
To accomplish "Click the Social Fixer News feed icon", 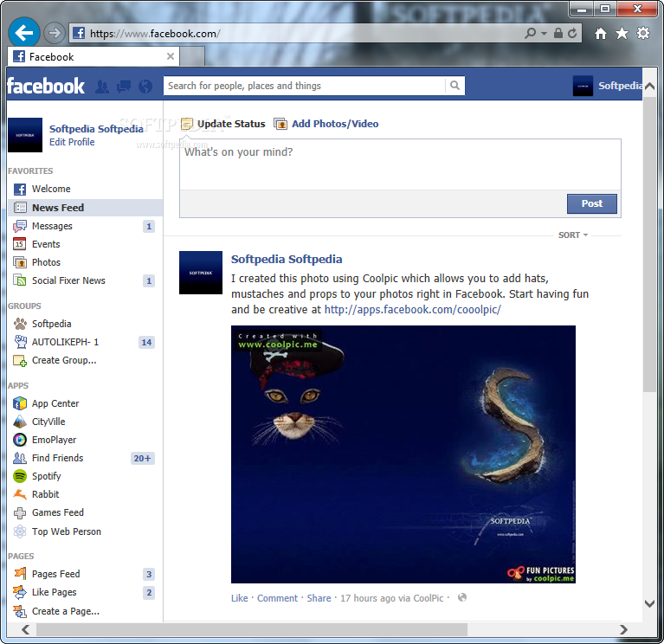I will (x=20, y=280).
